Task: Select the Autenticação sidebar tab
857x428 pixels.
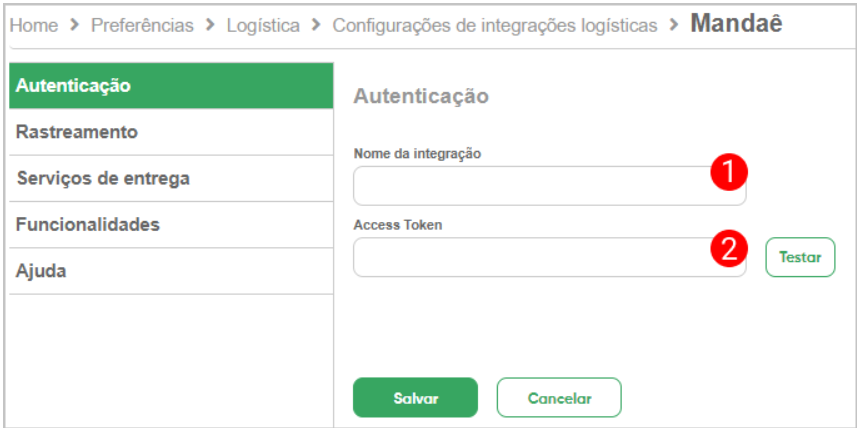Action: tap(170, 86)
